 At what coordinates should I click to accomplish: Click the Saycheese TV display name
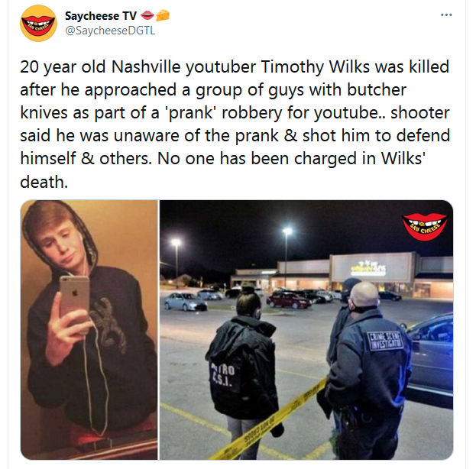tap(101, 16)
